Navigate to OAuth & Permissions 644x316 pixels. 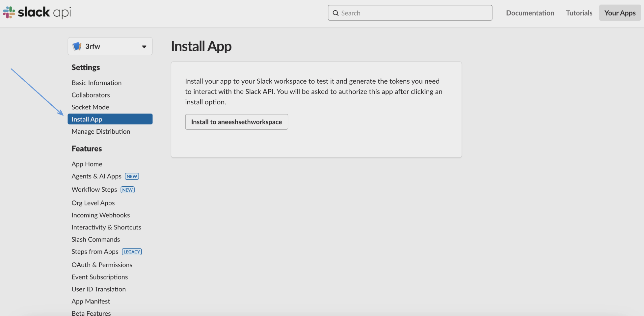tap(102, 265)
